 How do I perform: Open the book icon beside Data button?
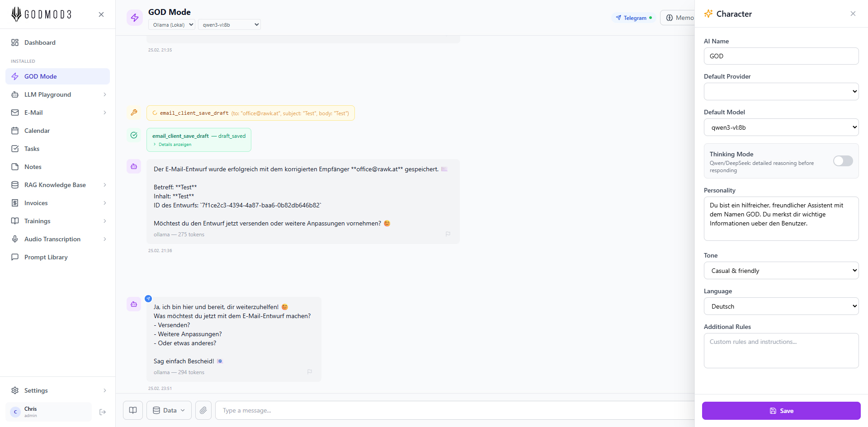(x=133, y=410)
